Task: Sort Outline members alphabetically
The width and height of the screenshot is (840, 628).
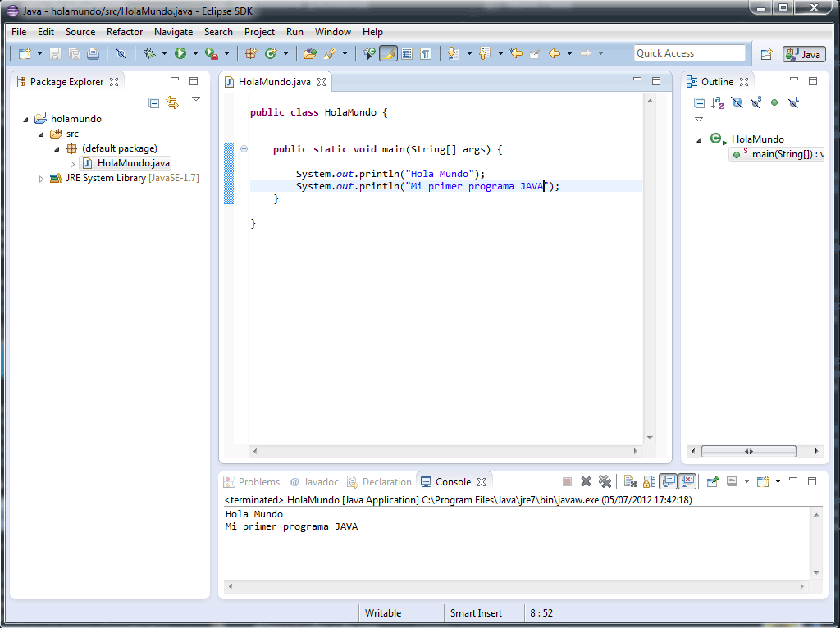Action: (x=718, y=102)
